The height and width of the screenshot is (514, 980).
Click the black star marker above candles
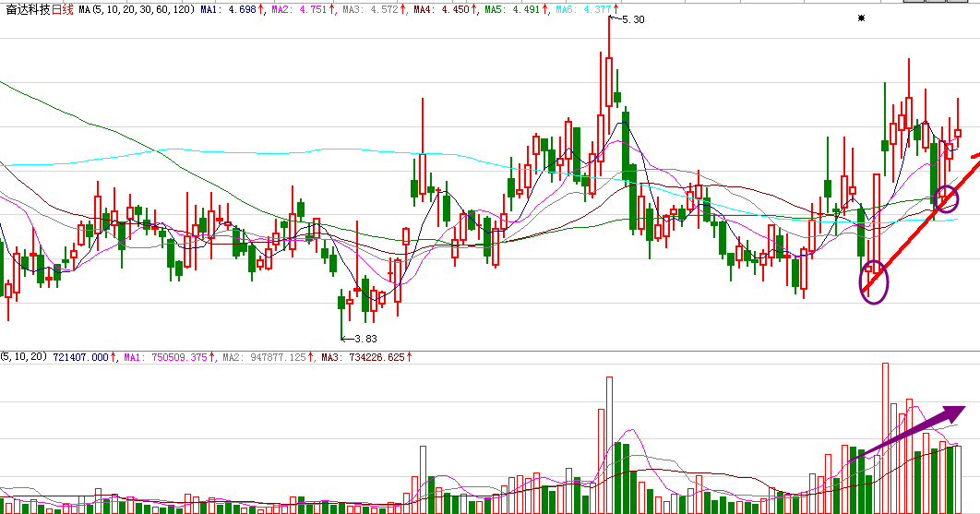click(x=862, y=18)
